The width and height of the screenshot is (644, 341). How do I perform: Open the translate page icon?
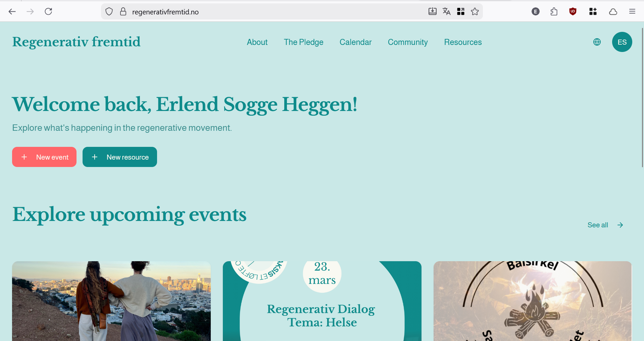click(x=446, y=12)
